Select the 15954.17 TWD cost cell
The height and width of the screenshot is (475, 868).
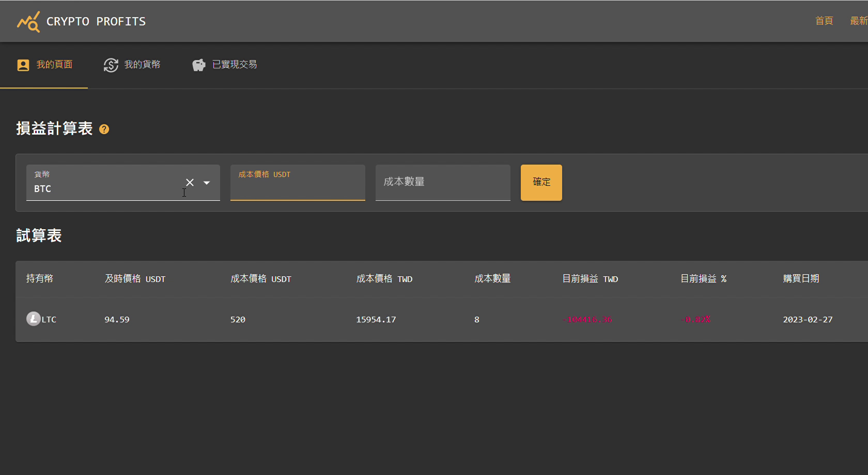point(376,320)
